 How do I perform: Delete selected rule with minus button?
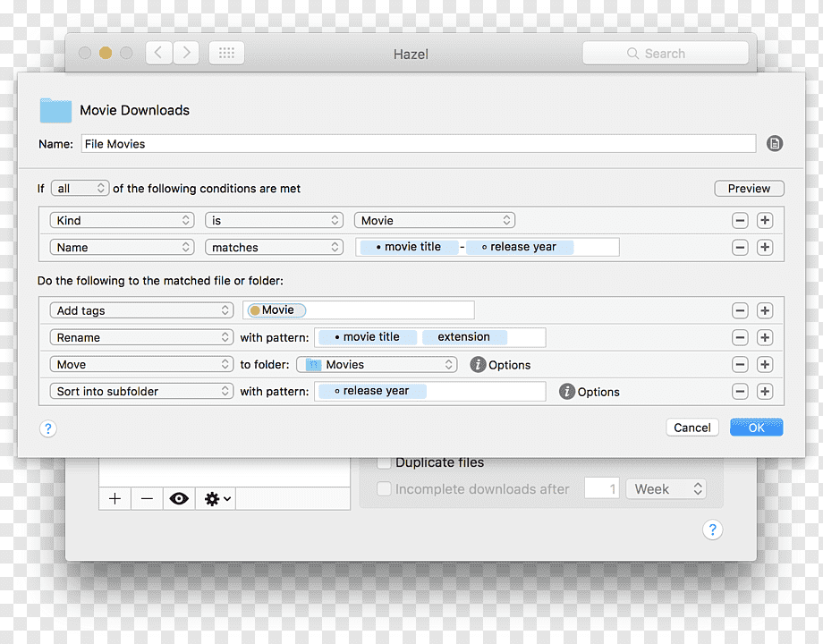[x=148, y=498]
